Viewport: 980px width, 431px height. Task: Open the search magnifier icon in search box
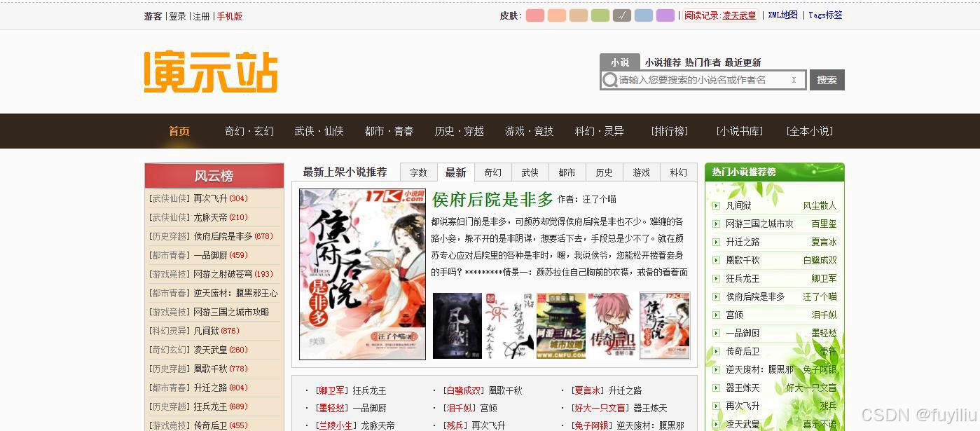pos(609,79)
